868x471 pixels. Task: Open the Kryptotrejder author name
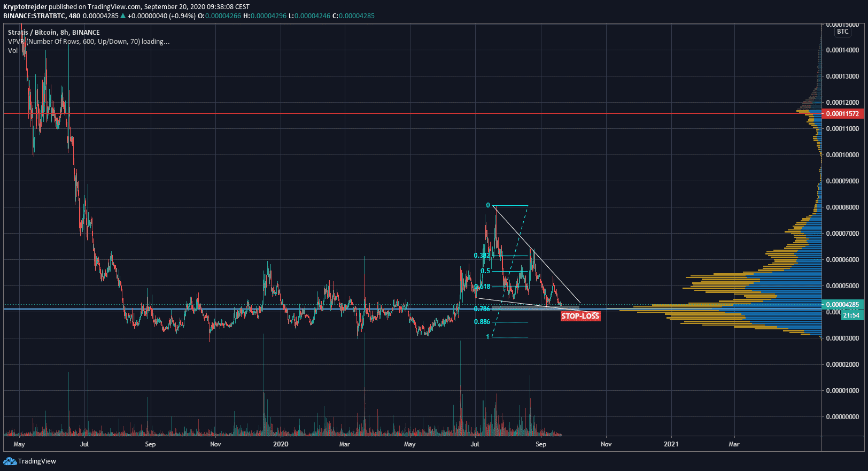[x=25, y=7]
